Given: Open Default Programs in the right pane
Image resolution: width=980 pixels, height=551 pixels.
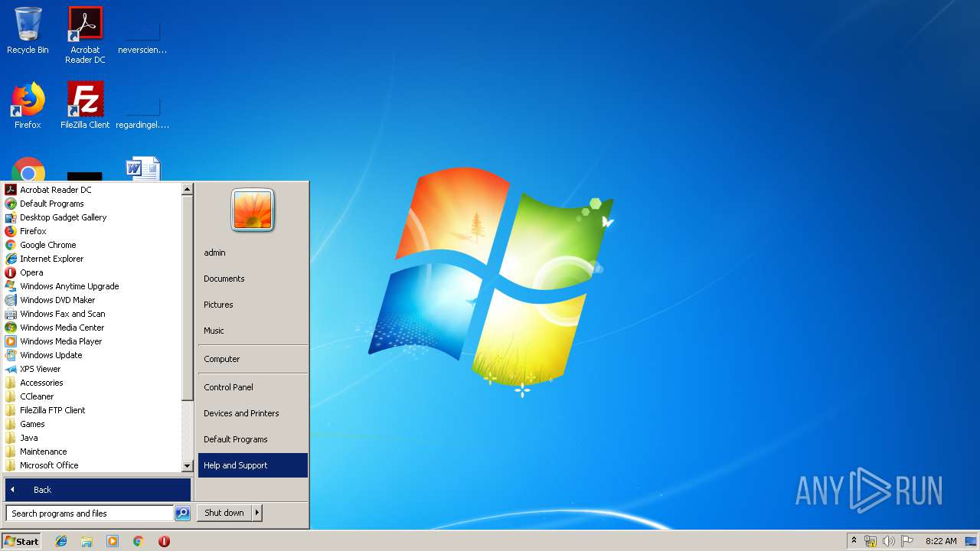Looking at the screenshot, I should [x=253, y=439].
